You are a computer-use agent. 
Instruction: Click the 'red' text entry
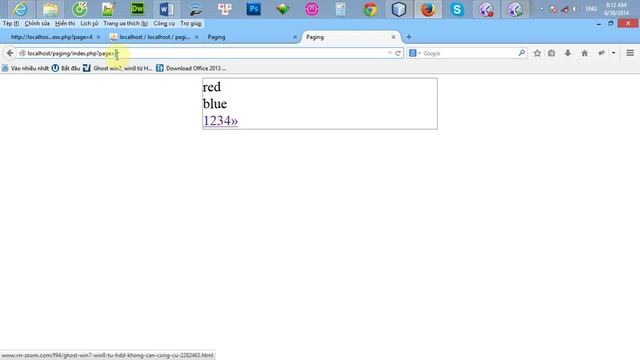212,87
